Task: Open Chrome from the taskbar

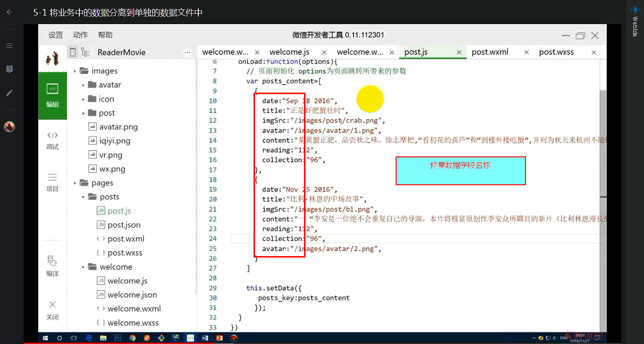Action: 132,338
